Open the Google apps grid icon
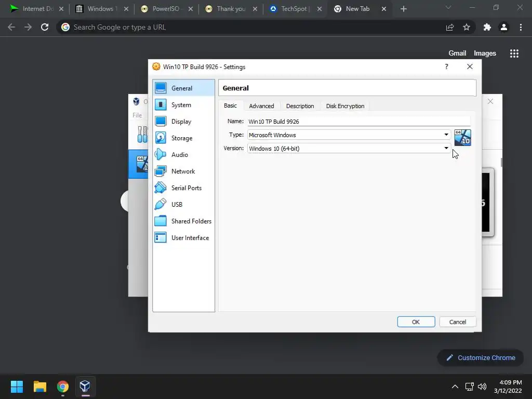 click(514, 54)
